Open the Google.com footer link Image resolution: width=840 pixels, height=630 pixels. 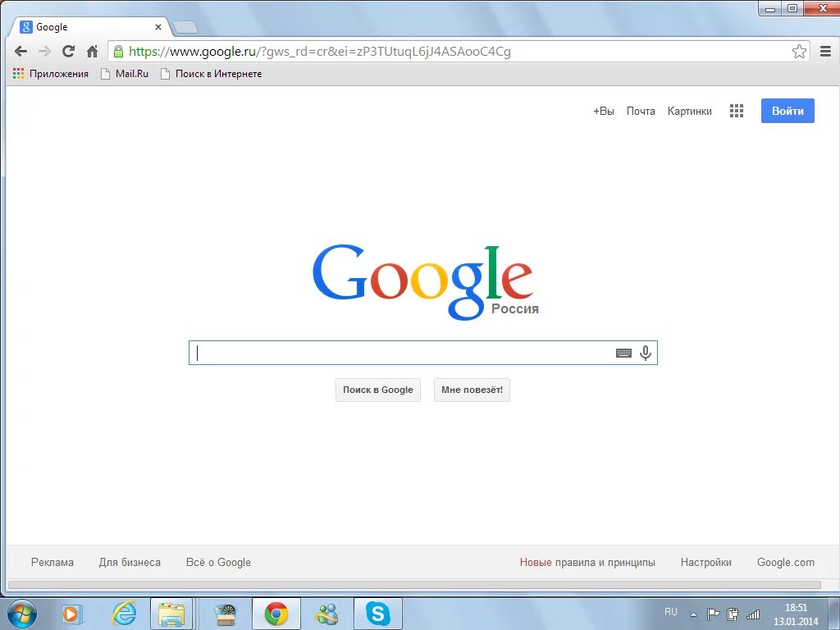tap(785, 563)
